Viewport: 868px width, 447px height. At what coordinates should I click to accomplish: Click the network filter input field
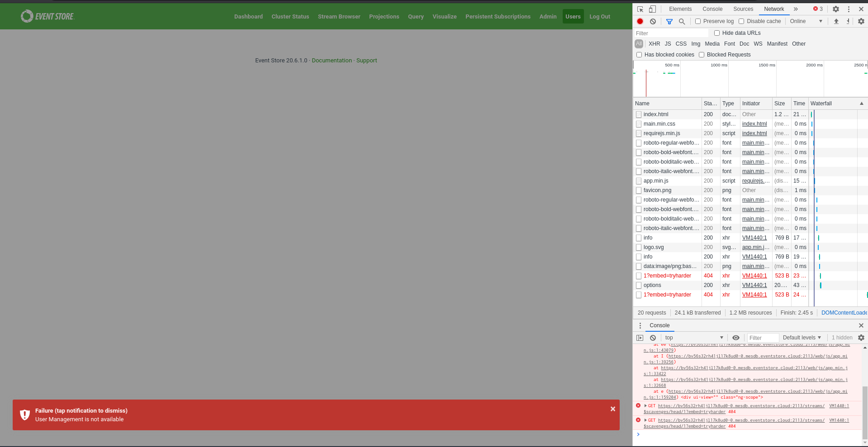click(671, 33)
